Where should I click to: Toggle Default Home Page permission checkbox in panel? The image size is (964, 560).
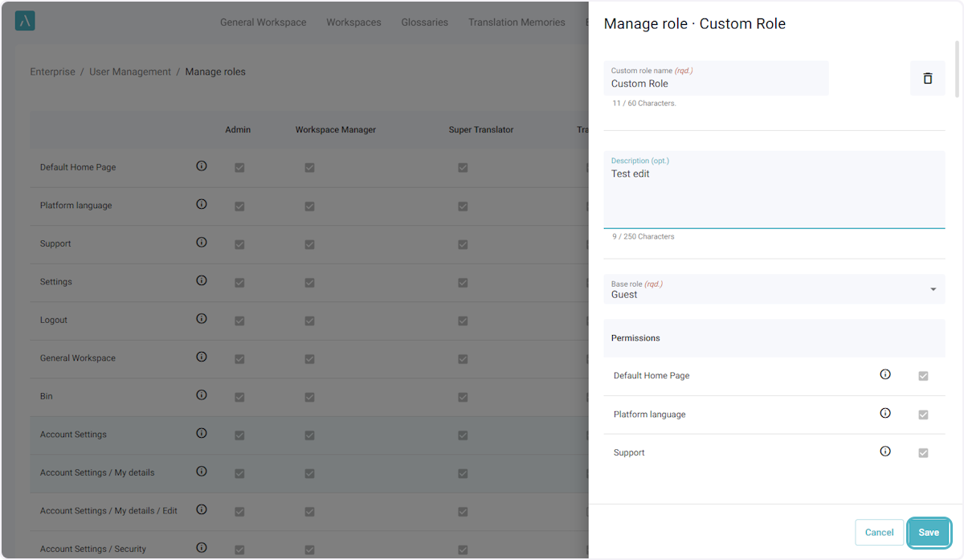pos(923,376)
